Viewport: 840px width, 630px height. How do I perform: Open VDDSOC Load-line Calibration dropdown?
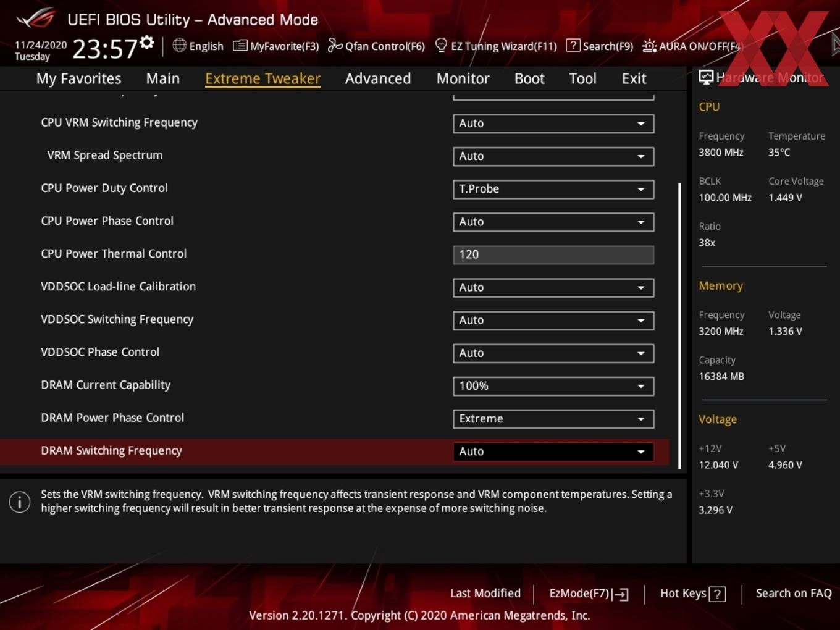[553, 287]
